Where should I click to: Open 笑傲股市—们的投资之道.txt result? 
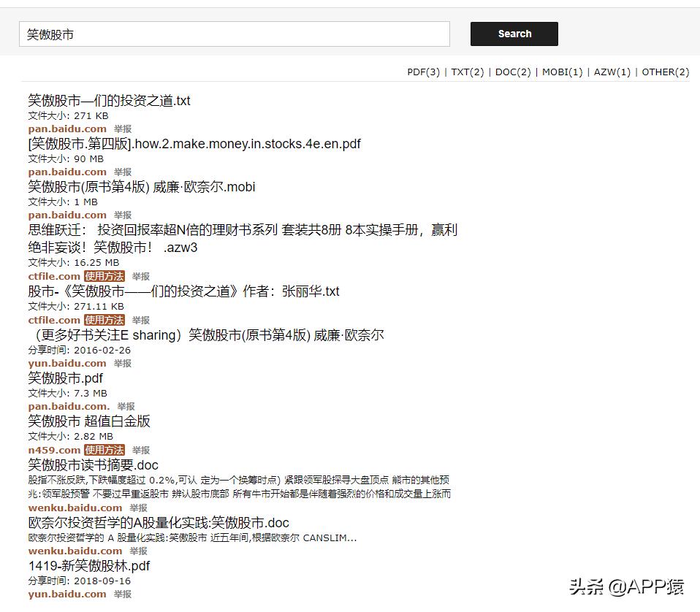[108, 100]
